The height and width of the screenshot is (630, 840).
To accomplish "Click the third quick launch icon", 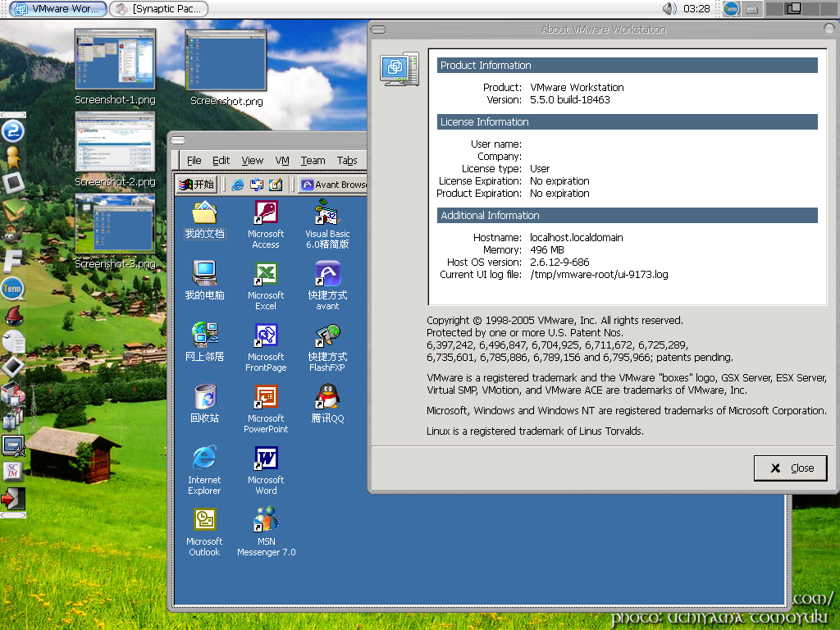I will [276, 185].
